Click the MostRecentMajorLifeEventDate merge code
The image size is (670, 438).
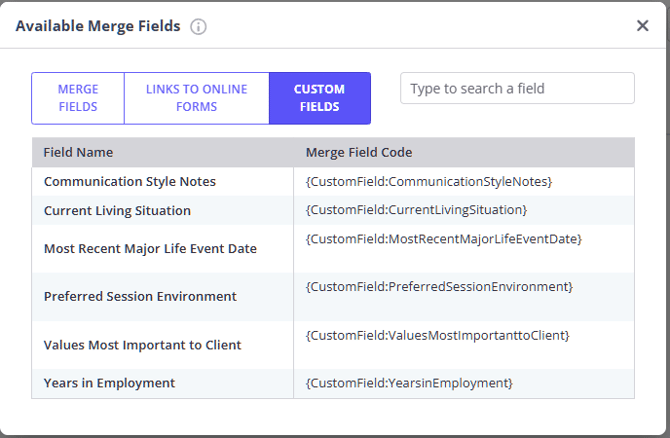pyautogui.click(x=443, y=239)
